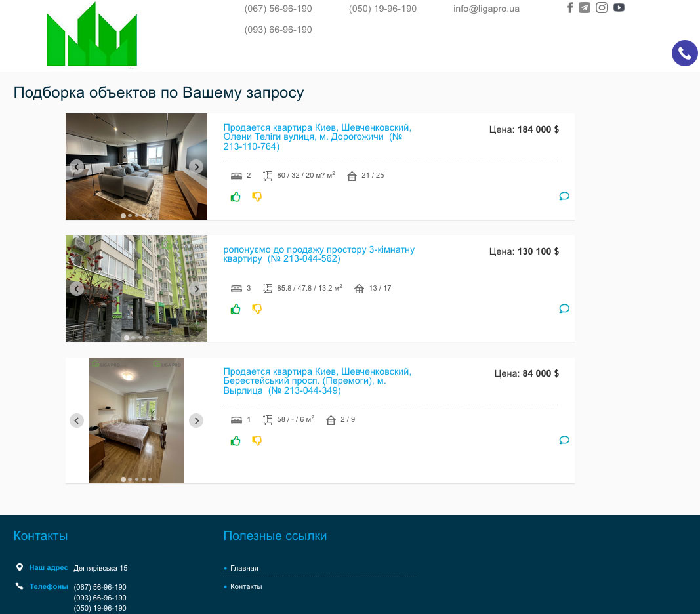Click footer phone (067) 56-96-190
This screenshot has width=700, height=614.
pyautogui.click(x=100, y=587)
